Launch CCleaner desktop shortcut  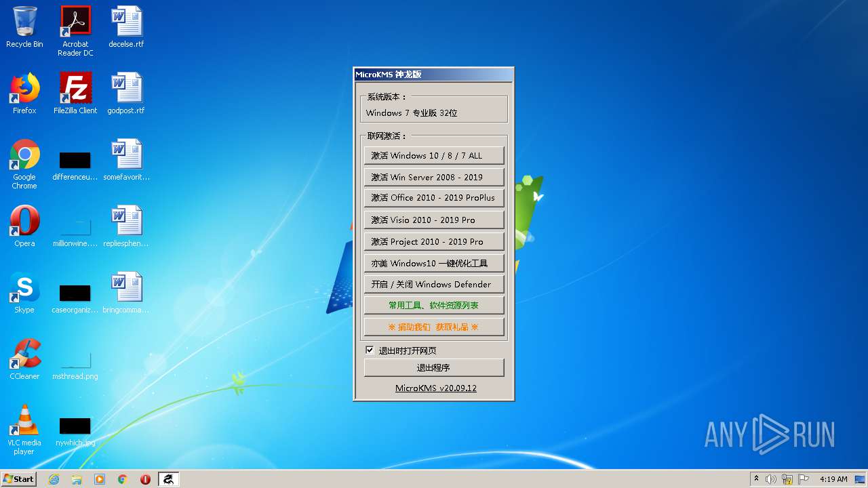(x=24, y=359)
